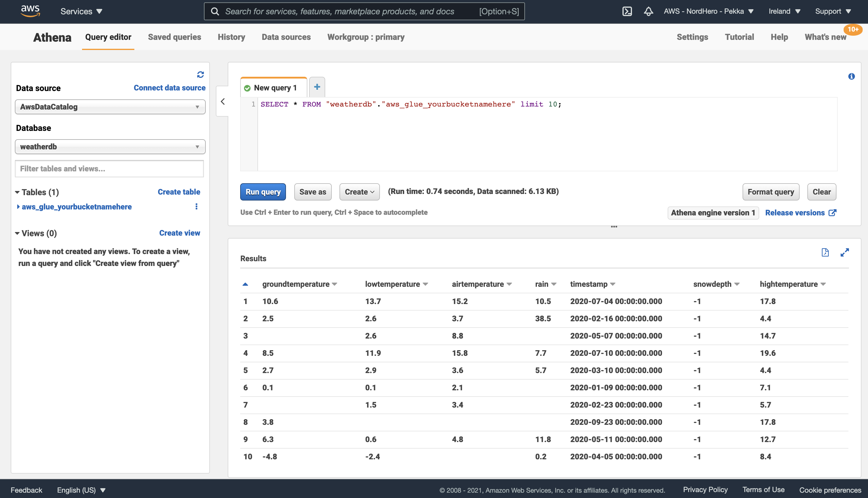
Task: Click the Create table link
Action: pos(179,192)
